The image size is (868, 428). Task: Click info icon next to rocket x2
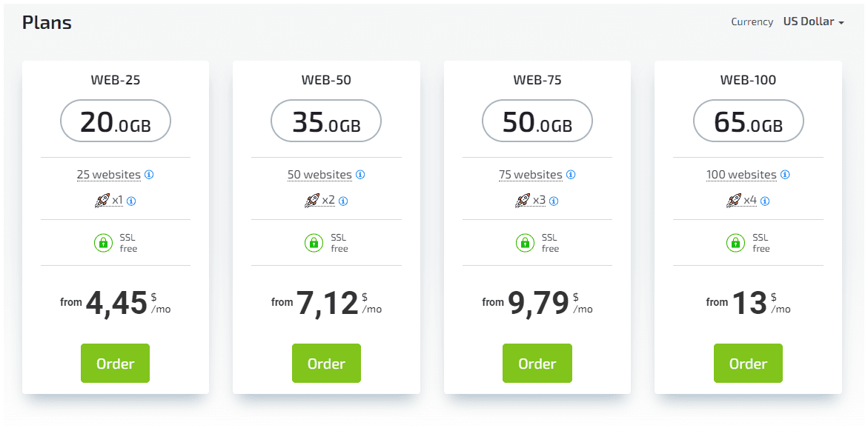click(343, 201)
